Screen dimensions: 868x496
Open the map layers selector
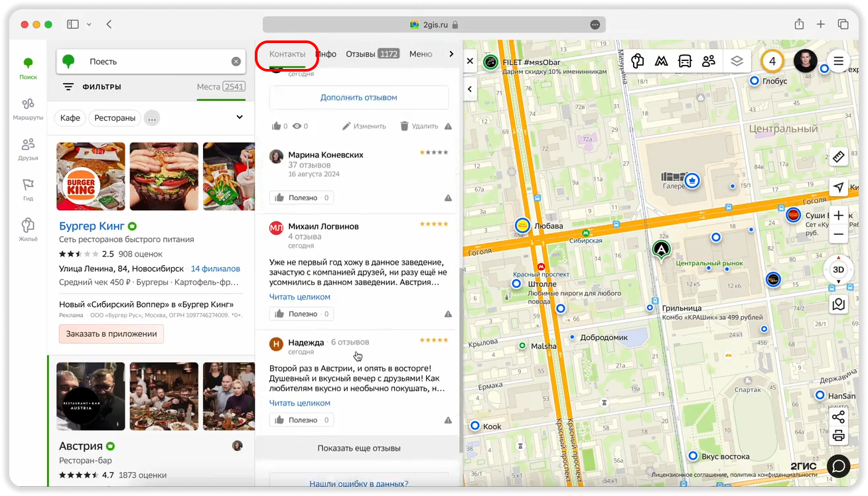point(737,61)
